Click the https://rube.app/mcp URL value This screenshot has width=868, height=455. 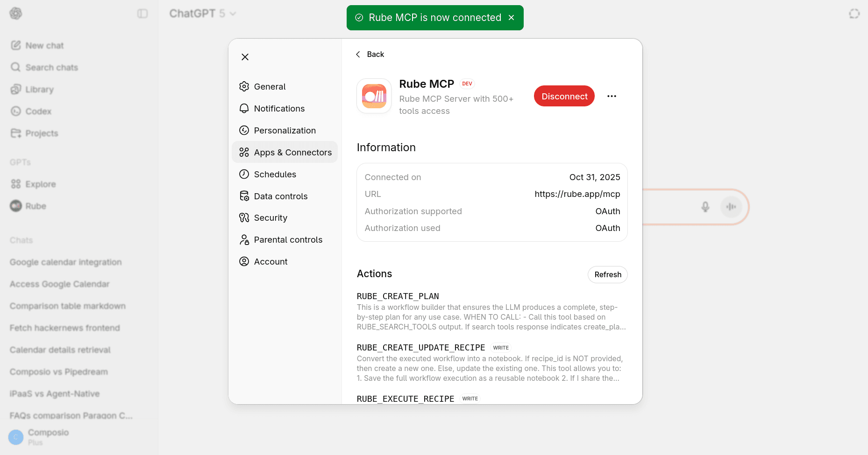(577, 194)
